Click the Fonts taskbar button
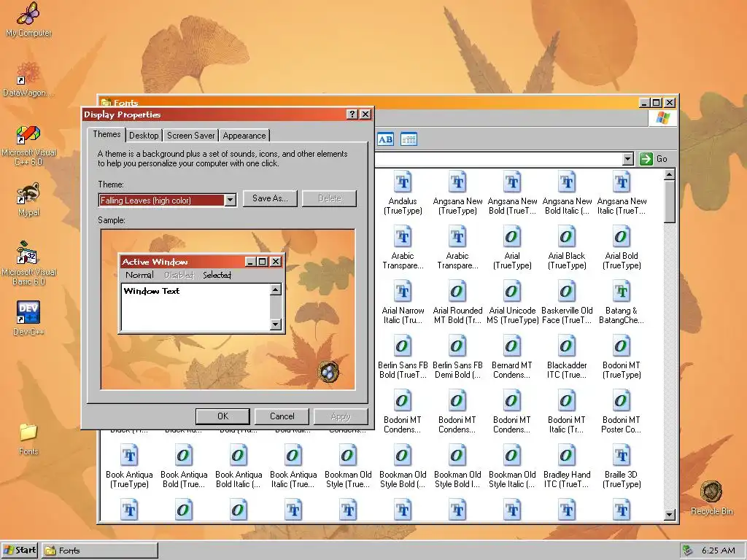This screenshot has height=560, width=747. point(99,551)
